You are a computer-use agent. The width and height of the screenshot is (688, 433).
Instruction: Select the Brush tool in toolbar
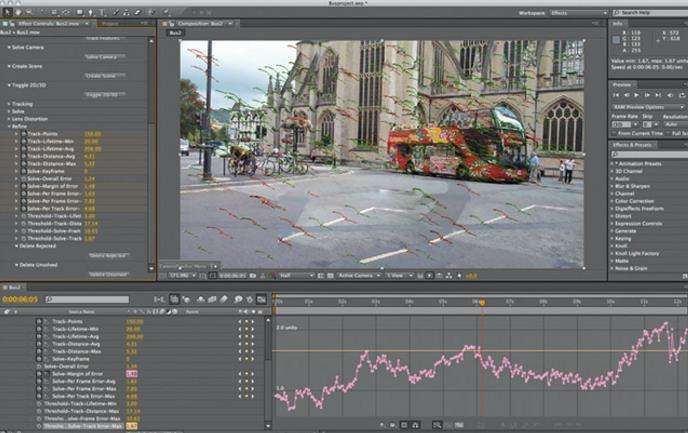click(116, 13)
